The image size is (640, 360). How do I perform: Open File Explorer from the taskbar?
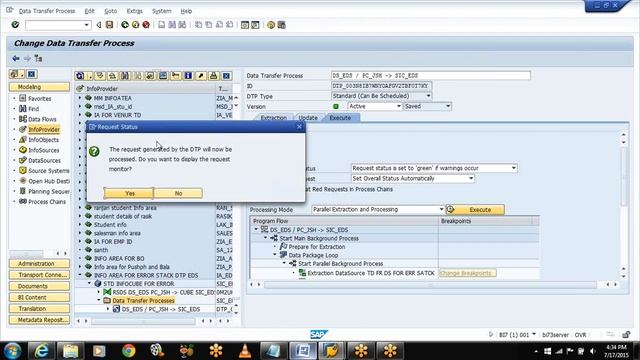(x=71, y=351)
